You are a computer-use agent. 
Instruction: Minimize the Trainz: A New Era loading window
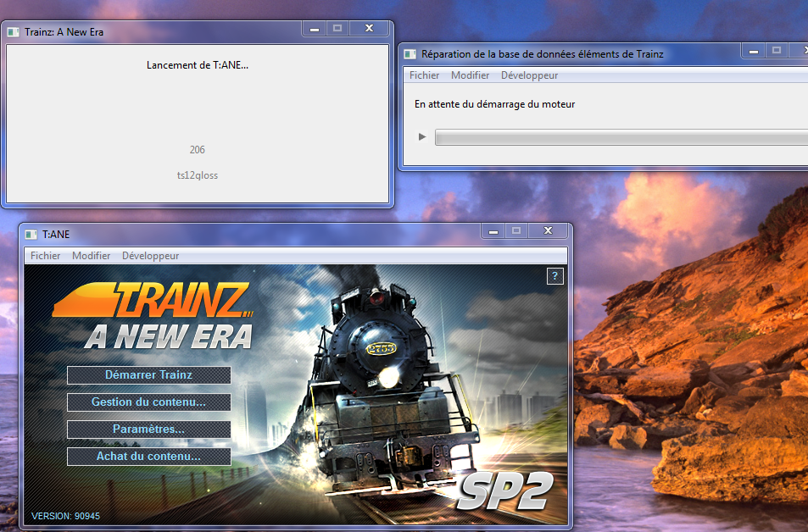tap(315, 29)
